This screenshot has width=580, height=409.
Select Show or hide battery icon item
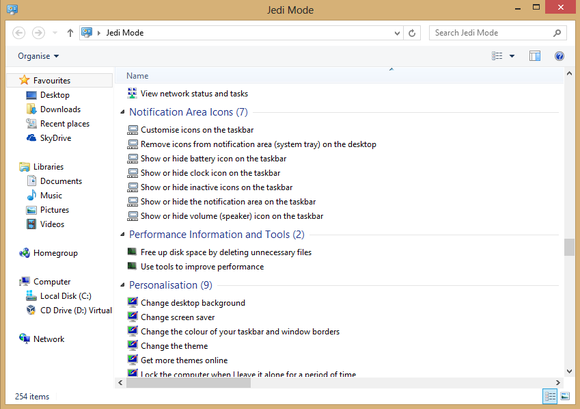pyautogui.click(x=207, y=159)
